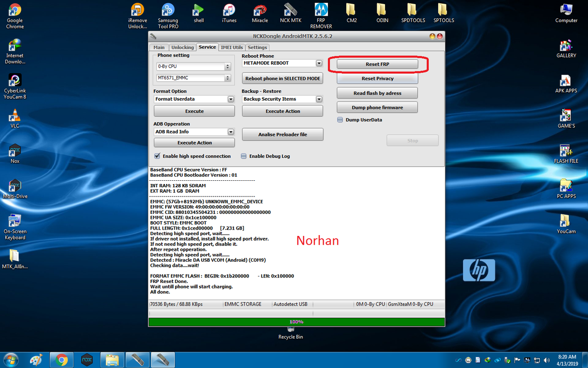
Task: Click Dump phone firmware button
Action: (377, 107)
